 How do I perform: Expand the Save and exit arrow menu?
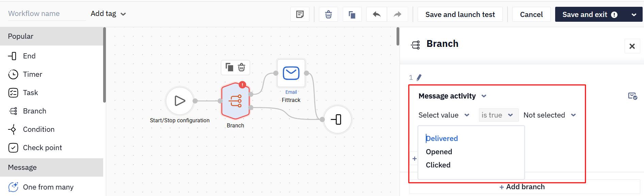(634, 15)
